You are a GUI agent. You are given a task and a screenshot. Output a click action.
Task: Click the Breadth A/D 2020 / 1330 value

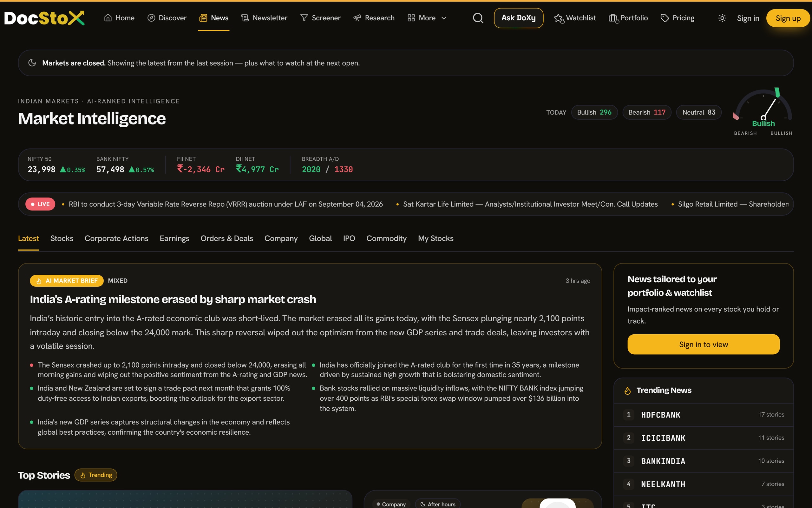[x=327, y=169]
